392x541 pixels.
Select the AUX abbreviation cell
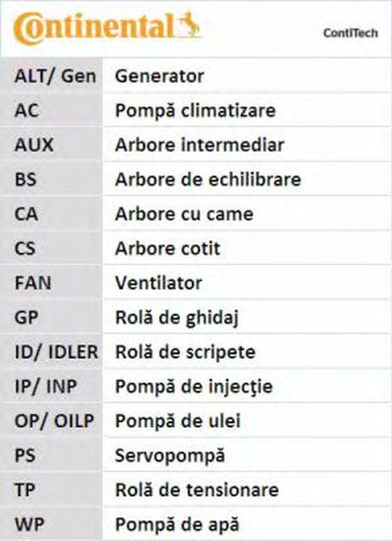tap(34, 145)
